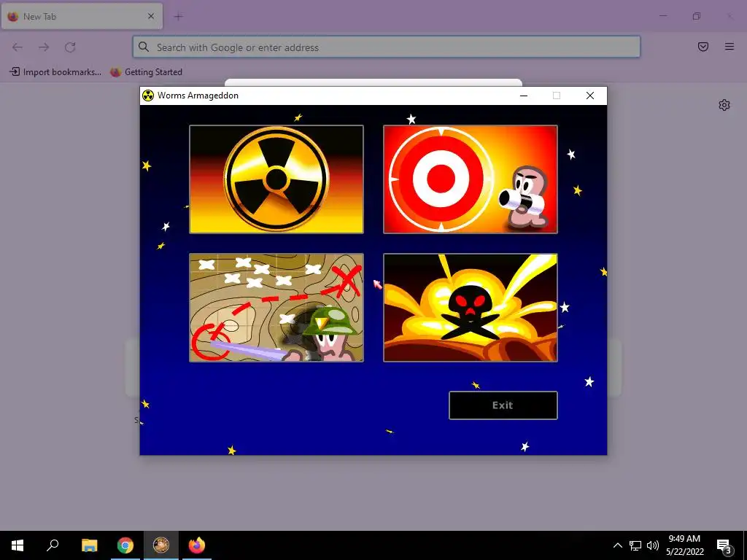
Task: Close the New Tab tab
Action: pos(151,16)
